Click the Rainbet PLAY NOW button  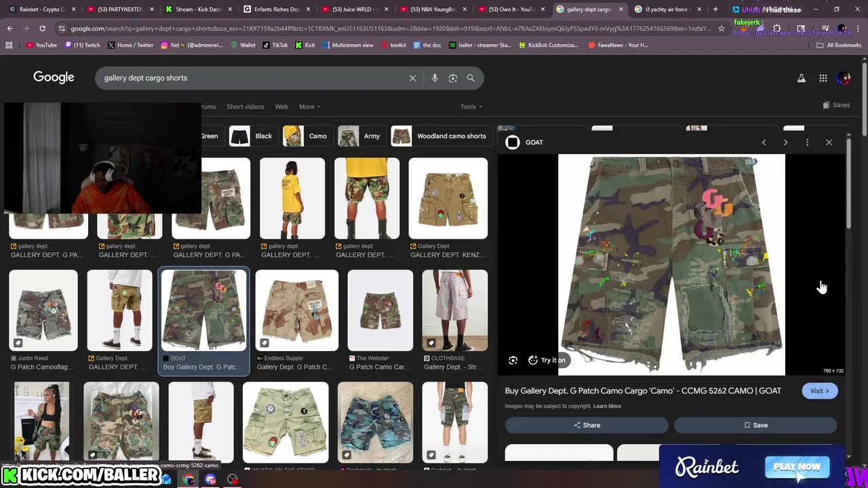(797, 467)
